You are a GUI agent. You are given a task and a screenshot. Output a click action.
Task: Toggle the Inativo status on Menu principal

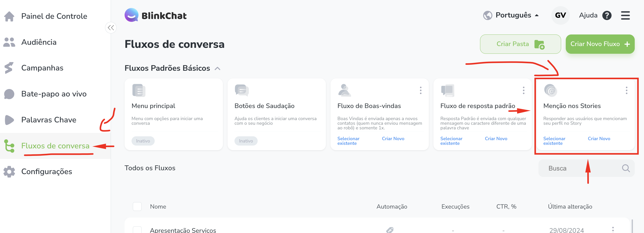143,141
